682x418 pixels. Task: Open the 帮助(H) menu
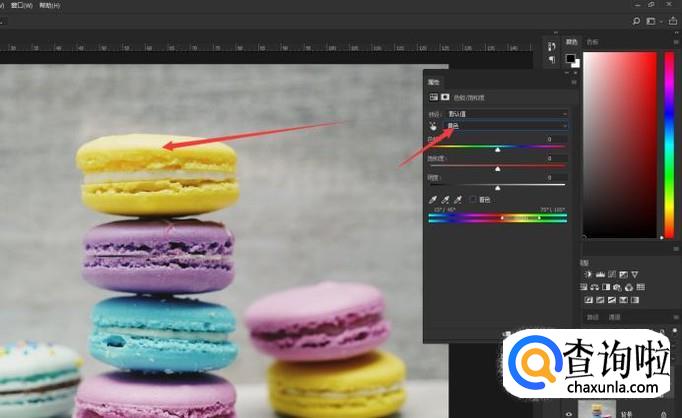49,5
